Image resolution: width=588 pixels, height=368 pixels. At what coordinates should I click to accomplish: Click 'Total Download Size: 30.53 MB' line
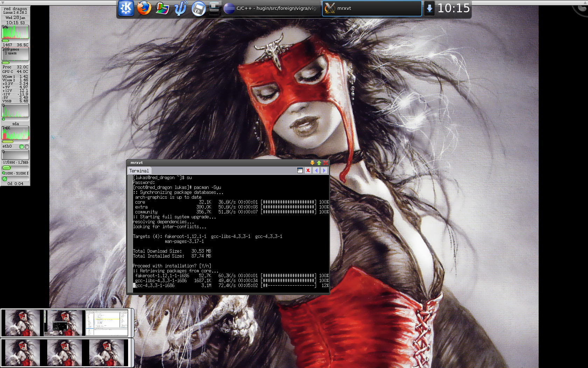pos(172,251)
